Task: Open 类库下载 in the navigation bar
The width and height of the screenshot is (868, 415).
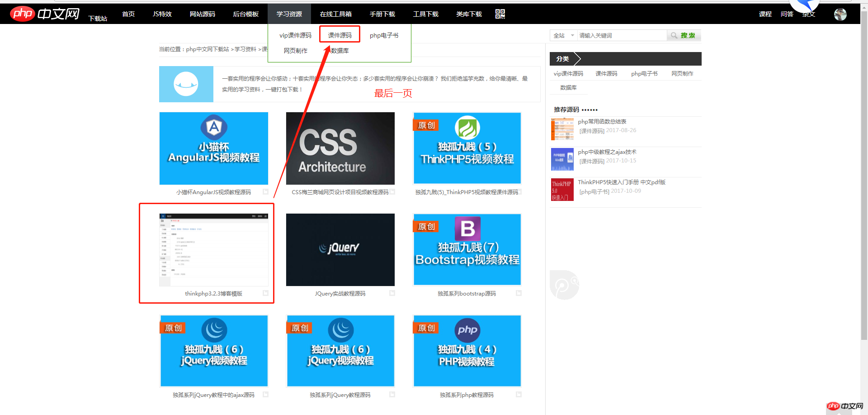Action: click(469, 14)
